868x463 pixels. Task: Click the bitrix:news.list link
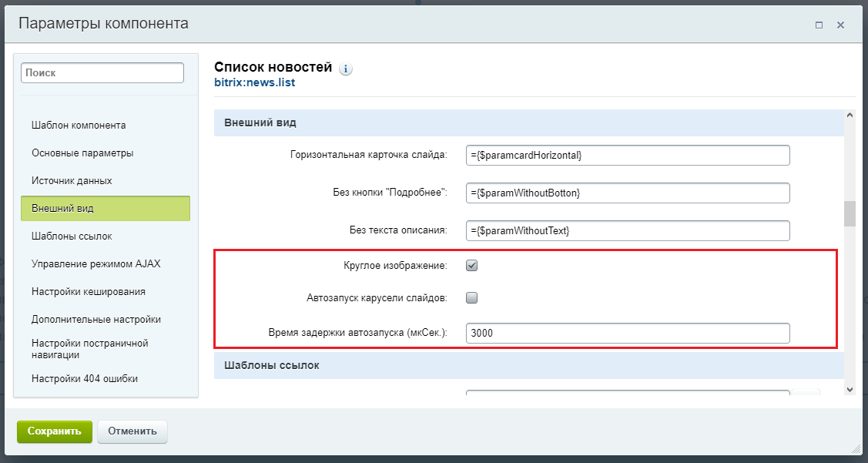[x=255, y=82]
